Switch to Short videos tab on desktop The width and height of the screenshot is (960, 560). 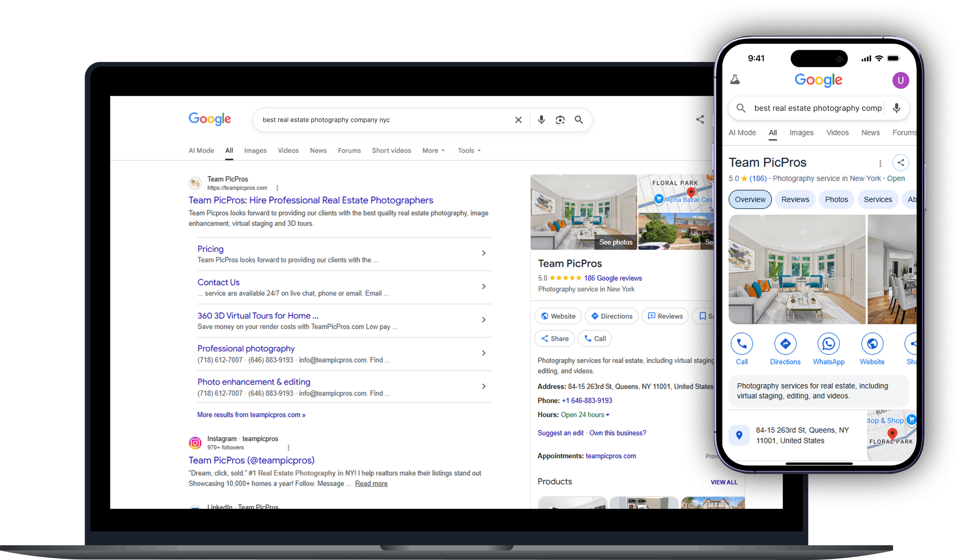pos(391,151)
